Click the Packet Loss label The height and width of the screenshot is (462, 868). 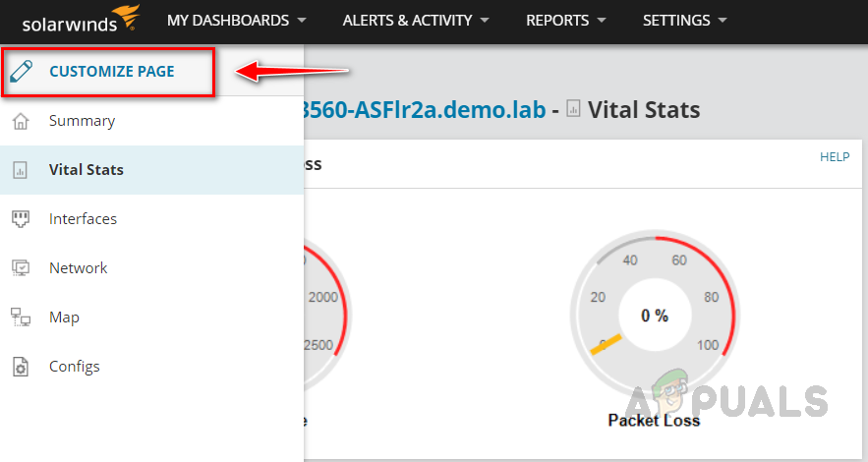(654, 421)
